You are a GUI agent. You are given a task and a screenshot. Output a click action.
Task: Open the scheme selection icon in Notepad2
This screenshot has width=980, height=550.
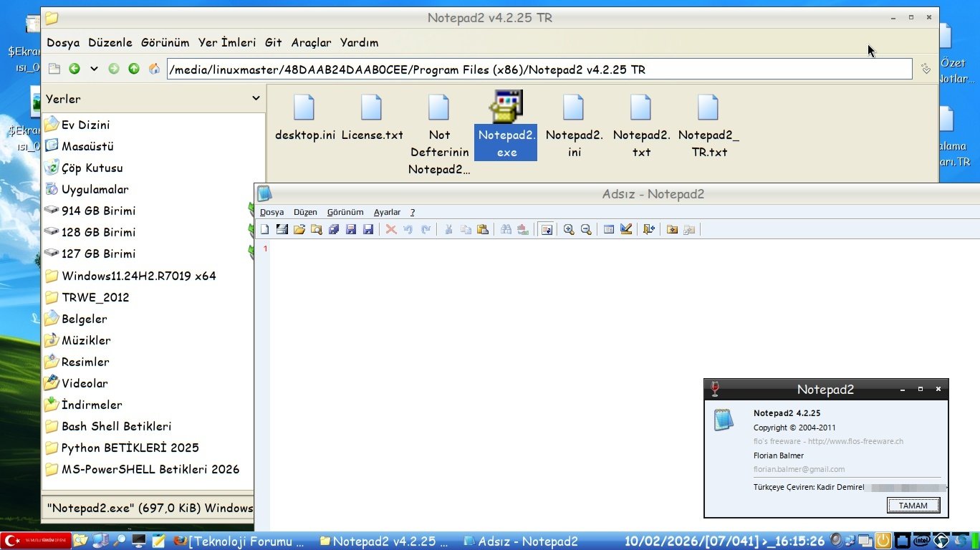coord(609,229)
